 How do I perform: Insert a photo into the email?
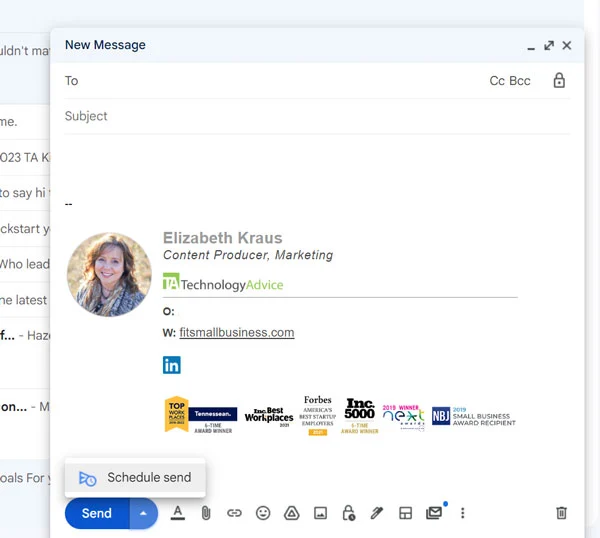[x=320, y=513]
